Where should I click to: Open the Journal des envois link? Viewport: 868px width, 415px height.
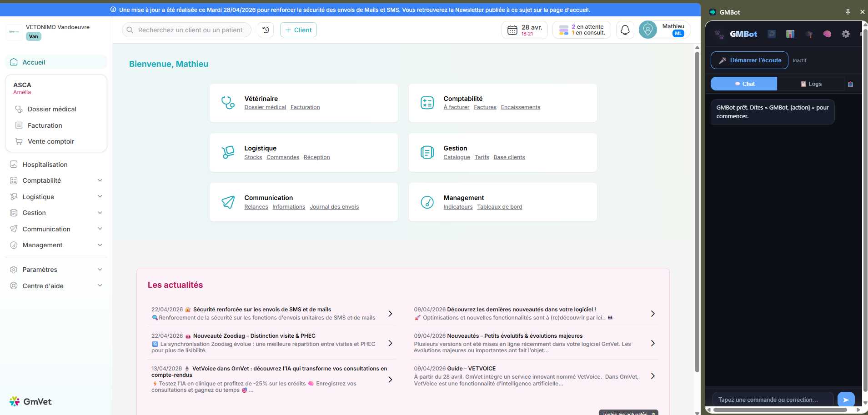[334, 207]
